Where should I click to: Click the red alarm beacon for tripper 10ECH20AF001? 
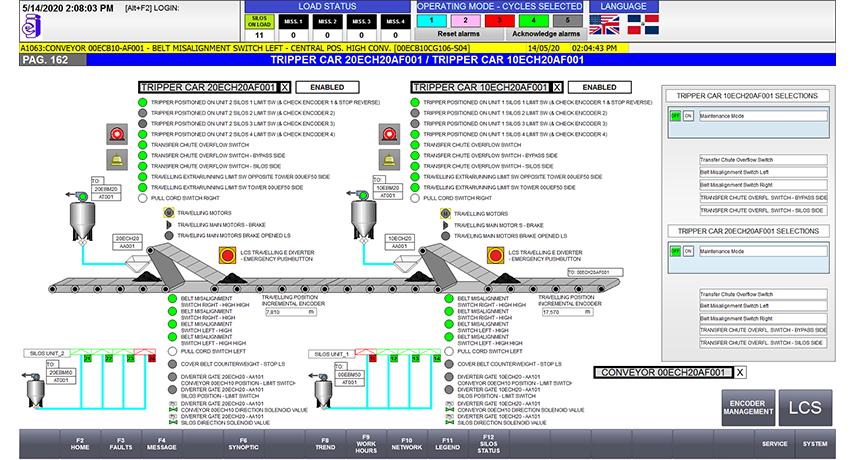tap(389, 134)
